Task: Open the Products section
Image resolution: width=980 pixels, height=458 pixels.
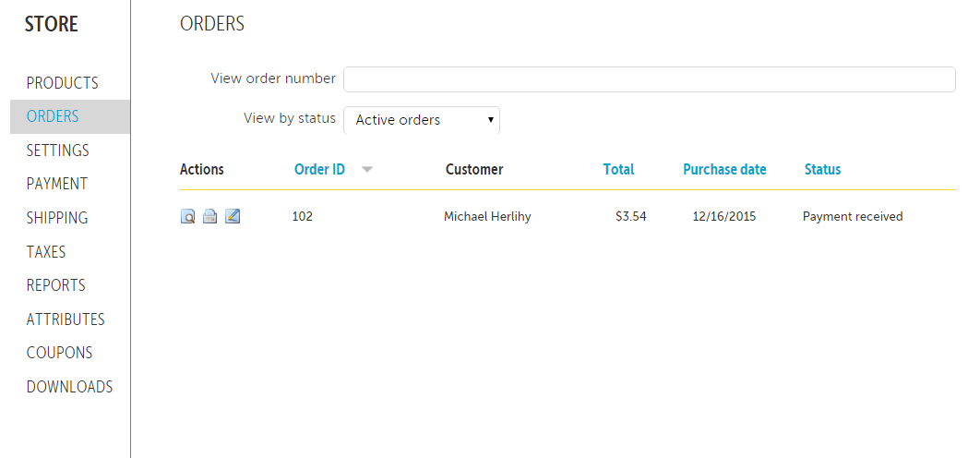Action: click(62, 83)
